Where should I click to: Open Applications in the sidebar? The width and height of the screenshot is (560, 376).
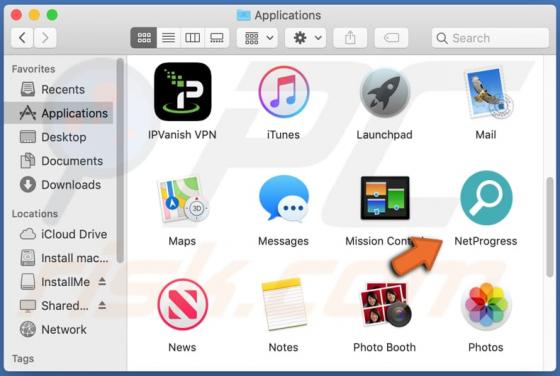click(59, 113)
